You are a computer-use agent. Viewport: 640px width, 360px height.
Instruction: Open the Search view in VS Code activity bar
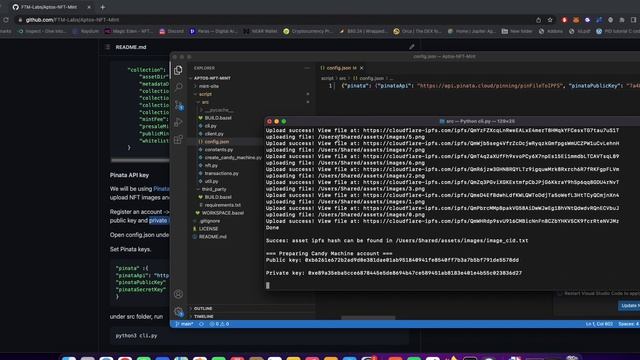(x=178, y=87)
